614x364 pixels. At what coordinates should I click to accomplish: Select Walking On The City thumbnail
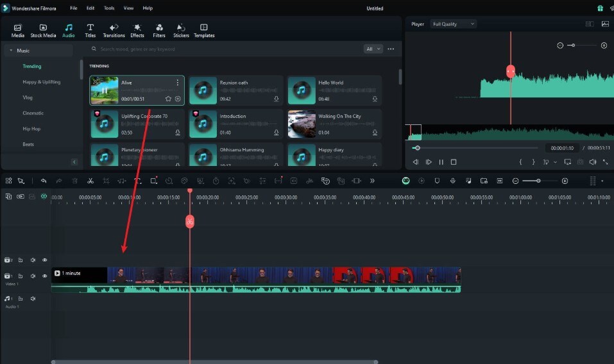coord(302,124)
